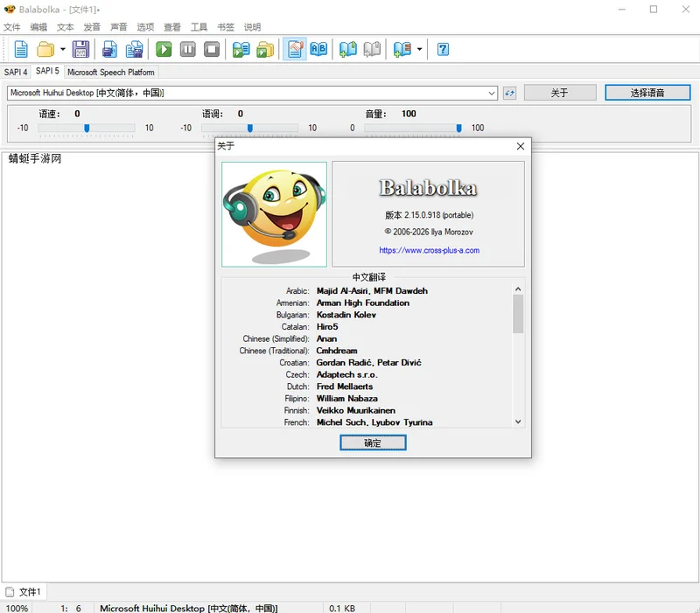Viewport: 700px width, 613px height.
Task: Maximize the Balabolka window
Action: coord(654,9)
